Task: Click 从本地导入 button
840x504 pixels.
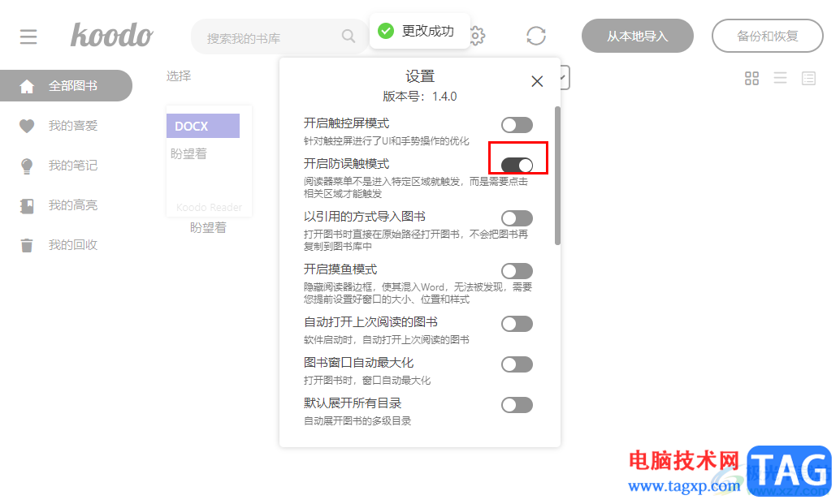Action: [x=638, y=36]
